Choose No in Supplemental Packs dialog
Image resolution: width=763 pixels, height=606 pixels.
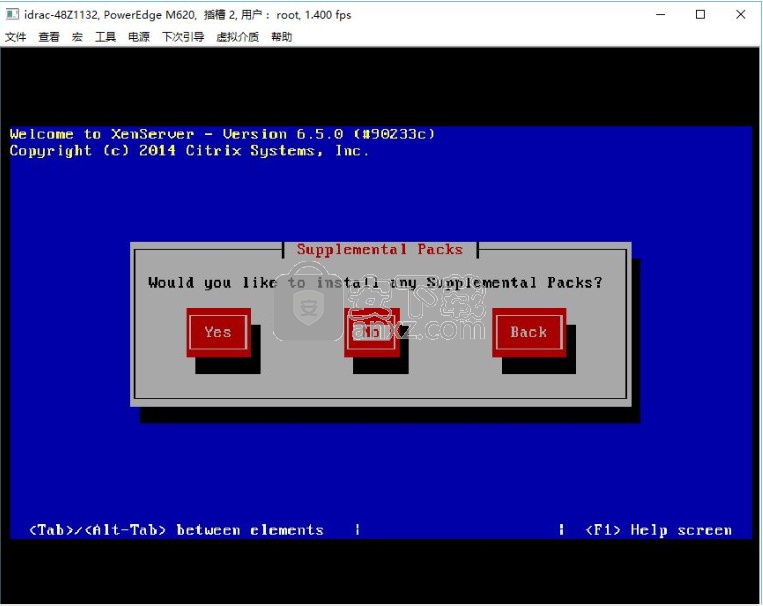(x=372, y=332)
